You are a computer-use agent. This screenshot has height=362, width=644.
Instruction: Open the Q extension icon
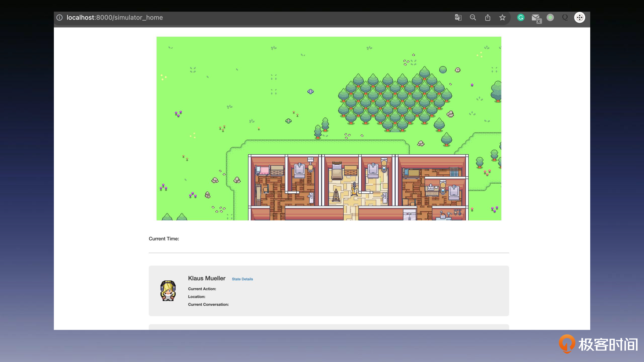(565, 18)
